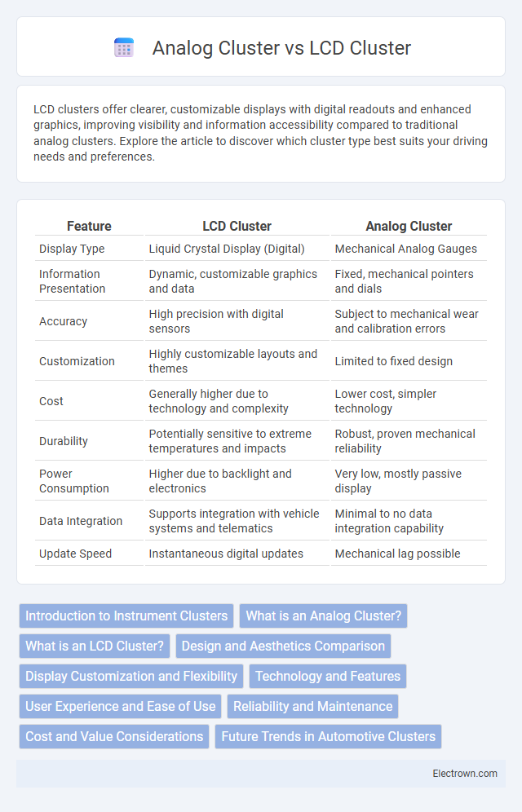Viewport: 522px width, 812px height.
Task: Open Future Trends in Automotive Clusters
Action: coord(329,736)
